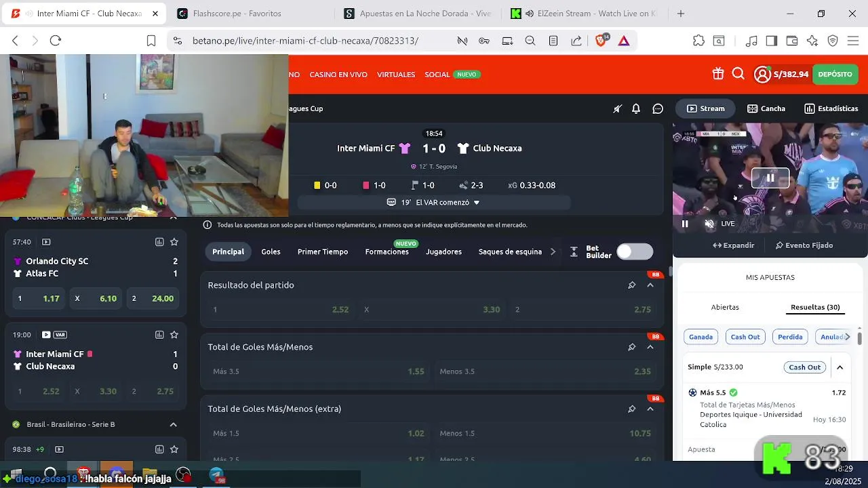This screenshot has height=488, width=868.
Task: Open Brave Wallet icon in toolbar
Action: (x=792, y=41)
